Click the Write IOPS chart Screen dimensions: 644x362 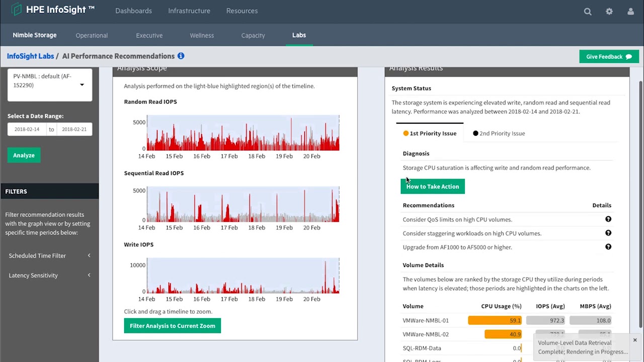point(243,276)
